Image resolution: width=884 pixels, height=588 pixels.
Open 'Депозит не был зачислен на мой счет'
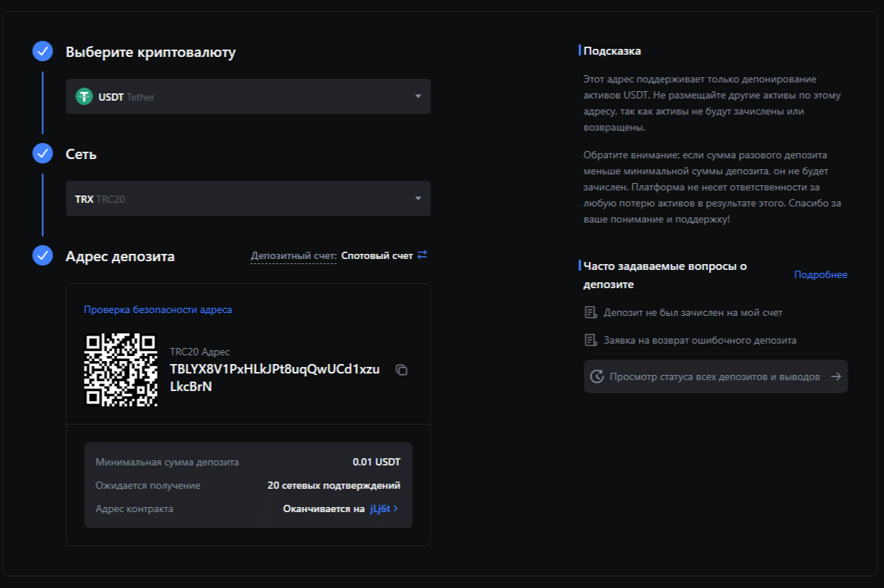[692, 312]
